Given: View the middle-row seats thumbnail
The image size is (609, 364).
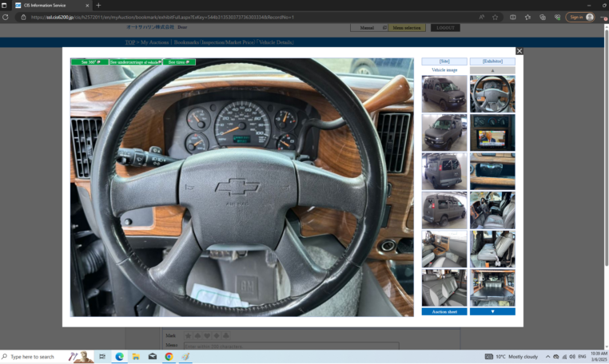Looking at the screenshot, I should point(492,249).
